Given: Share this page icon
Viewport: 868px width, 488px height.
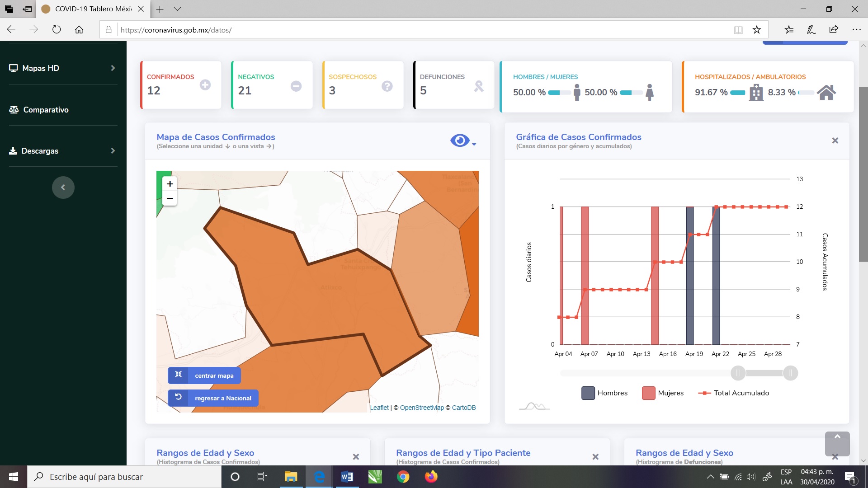Looking at the screenshot, I should tap(834, 30).
